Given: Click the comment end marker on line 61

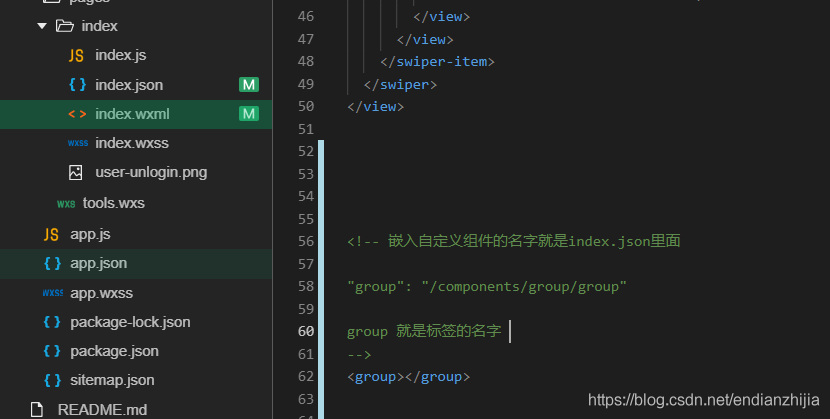Looking at the screenshot, I should [x=359, y=354].
